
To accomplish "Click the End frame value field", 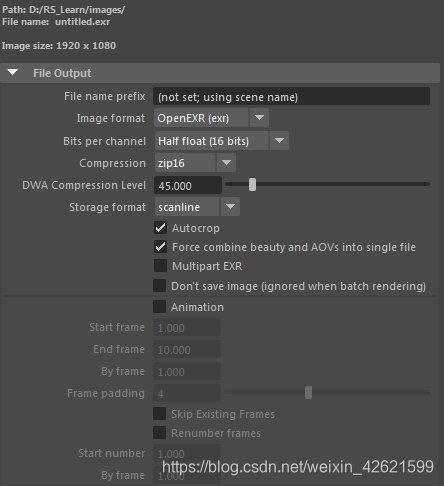I will [x=187, y=349].
